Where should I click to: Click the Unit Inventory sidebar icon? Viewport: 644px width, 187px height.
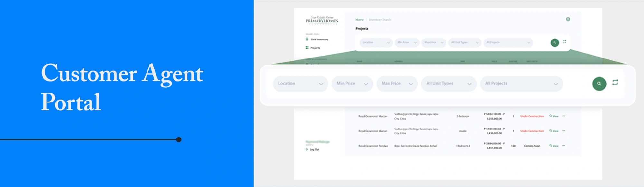point(307,39)
